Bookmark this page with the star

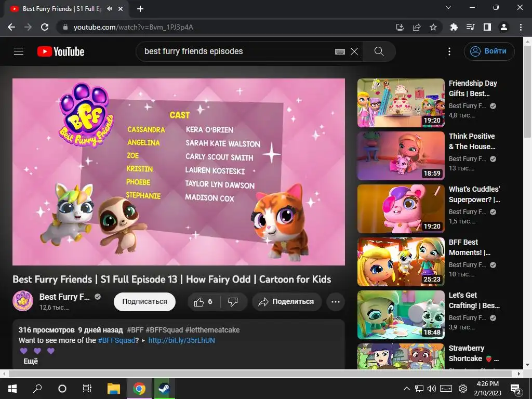(433, 27)
